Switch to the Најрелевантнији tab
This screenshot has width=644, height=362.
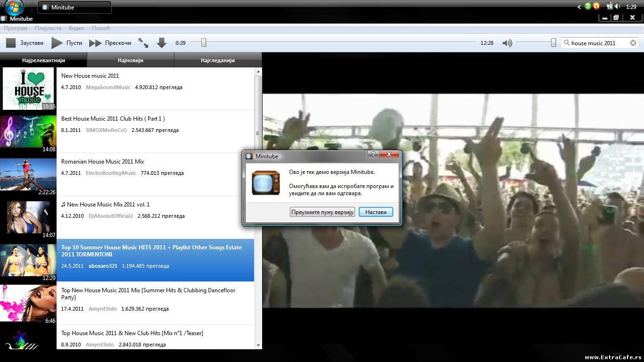click(x=43, y=60)
